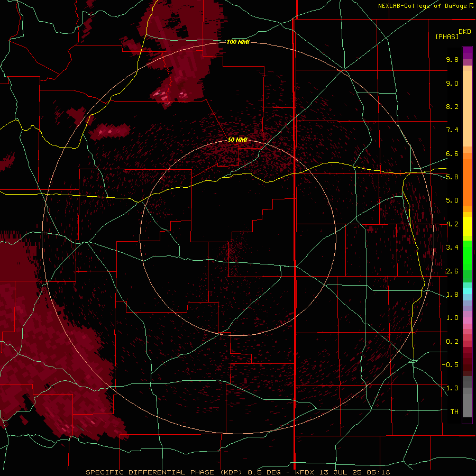
Task: Click the 9.0 legend value
Action: tap(452, 84)
